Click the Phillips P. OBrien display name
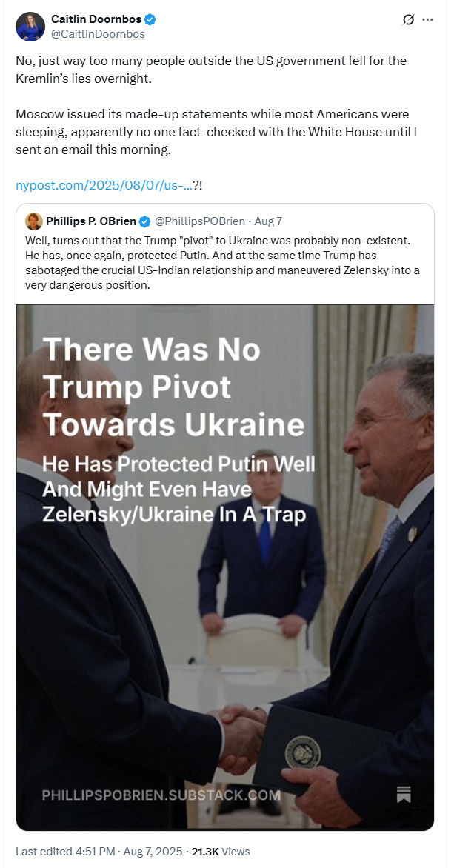The image size is (454, 868). pos(92,221)
